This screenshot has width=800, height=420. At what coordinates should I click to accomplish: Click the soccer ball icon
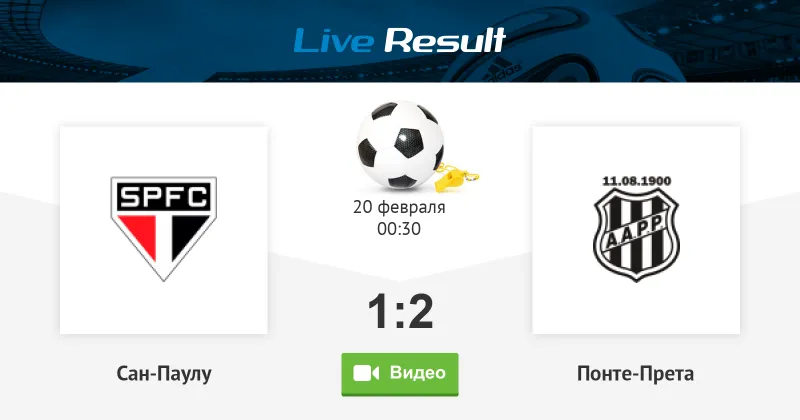tap(400, 144)
